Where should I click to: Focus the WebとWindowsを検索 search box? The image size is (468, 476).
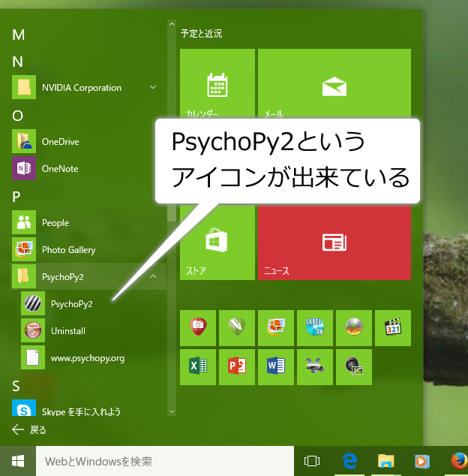click(x=165, y=461)
